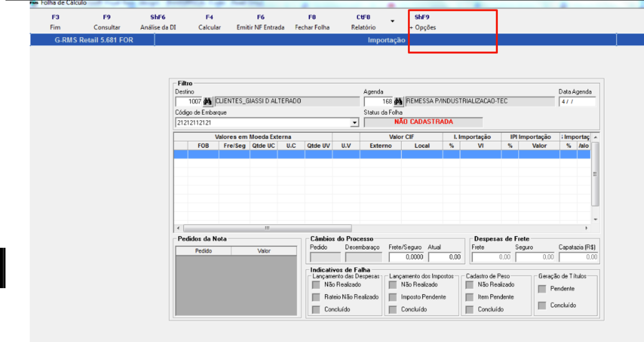Click the grid horizontal scrollbar thumb
644x342 pixels.
(x=267, y=228)
